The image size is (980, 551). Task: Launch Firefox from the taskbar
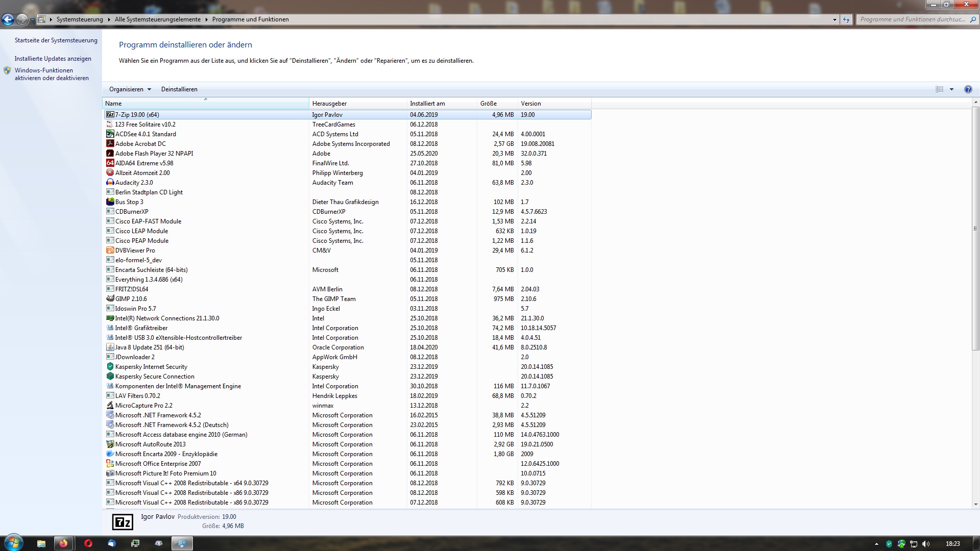pos(64,543)
